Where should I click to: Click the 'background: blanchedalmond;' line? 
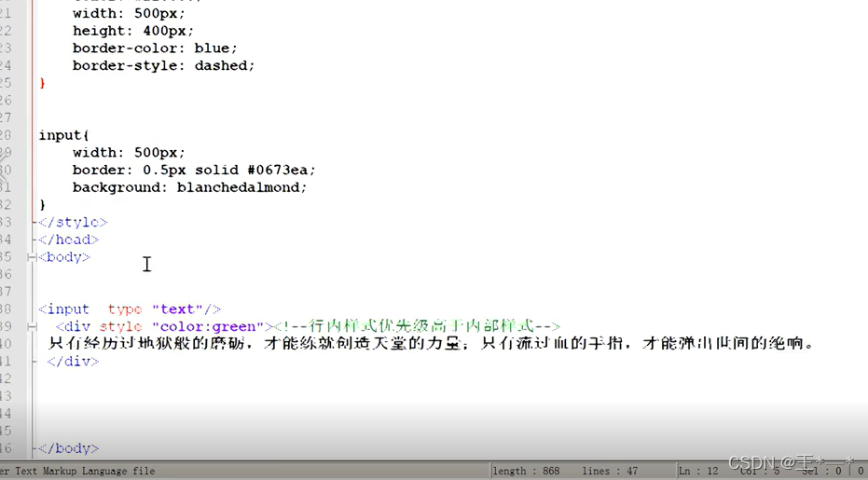click(189, 187)
